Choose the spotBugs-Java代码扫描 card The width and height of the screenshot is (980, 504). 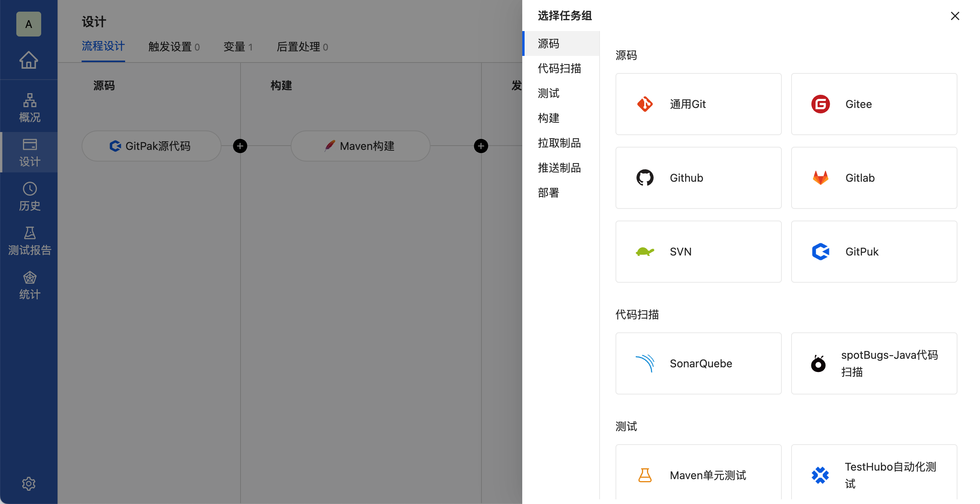click(874, 363)
